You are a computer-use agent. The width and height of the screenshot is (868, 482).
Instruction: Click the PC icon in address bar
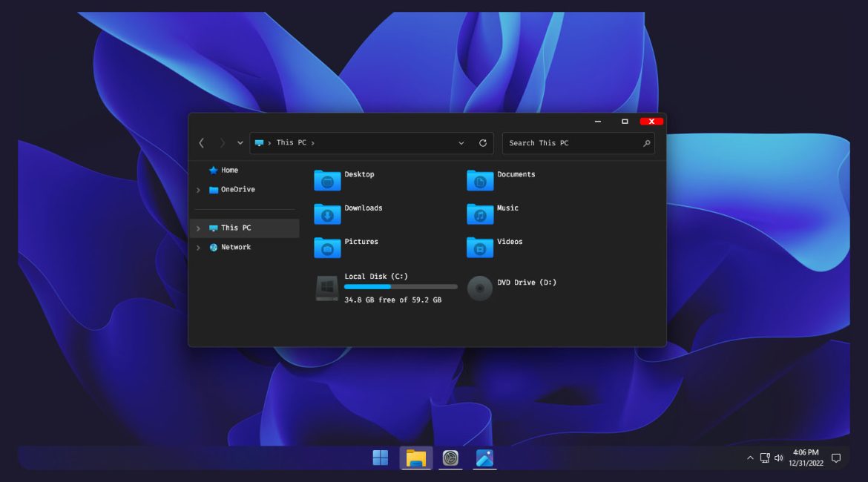[258, 143]
